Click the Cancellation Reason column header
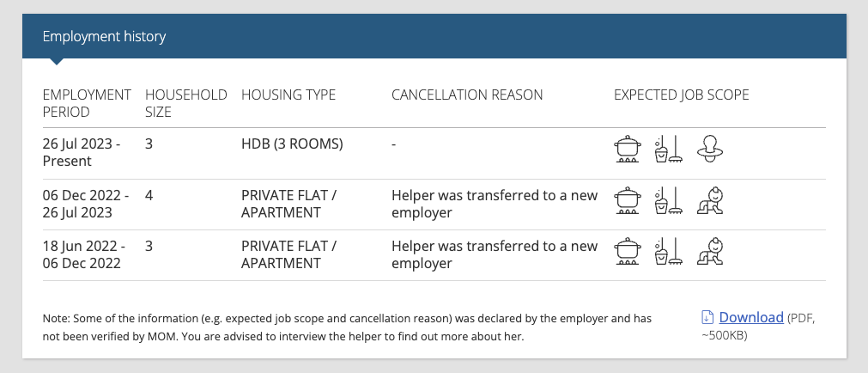The width and height of the screenshot is (868, 373). tap(467, 95)
